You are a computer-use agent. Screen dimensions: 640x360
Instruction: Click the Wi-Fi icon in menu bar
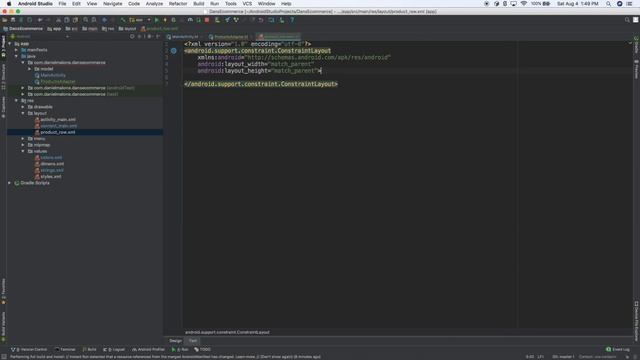pyautogui.click(x=524, y=4)
